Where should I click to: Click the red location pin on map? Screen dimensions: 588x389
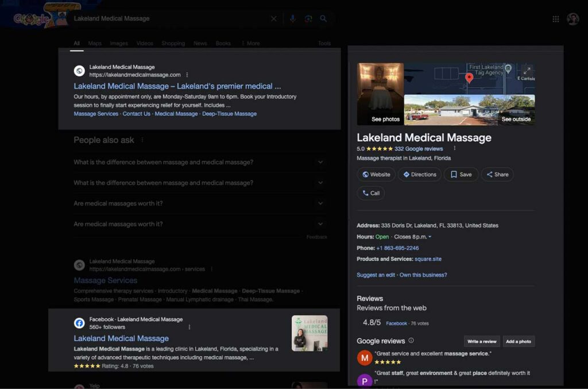pos(469,77)
